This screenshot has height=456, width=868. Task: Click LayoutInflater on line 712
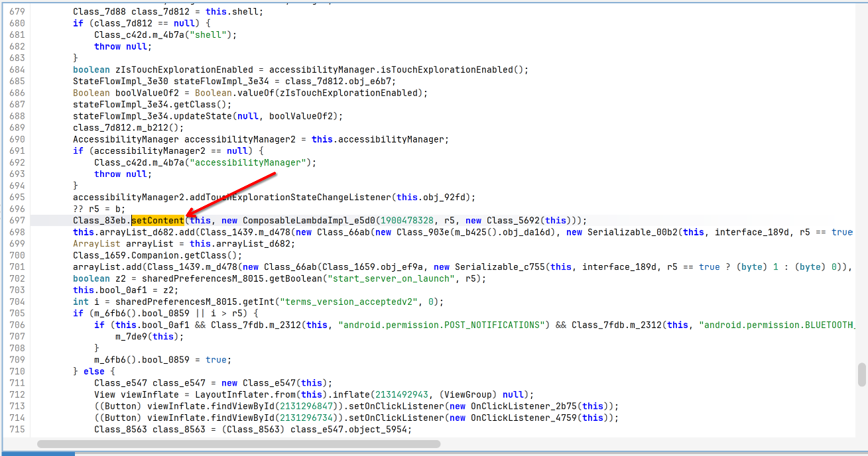tap(232, 394)
